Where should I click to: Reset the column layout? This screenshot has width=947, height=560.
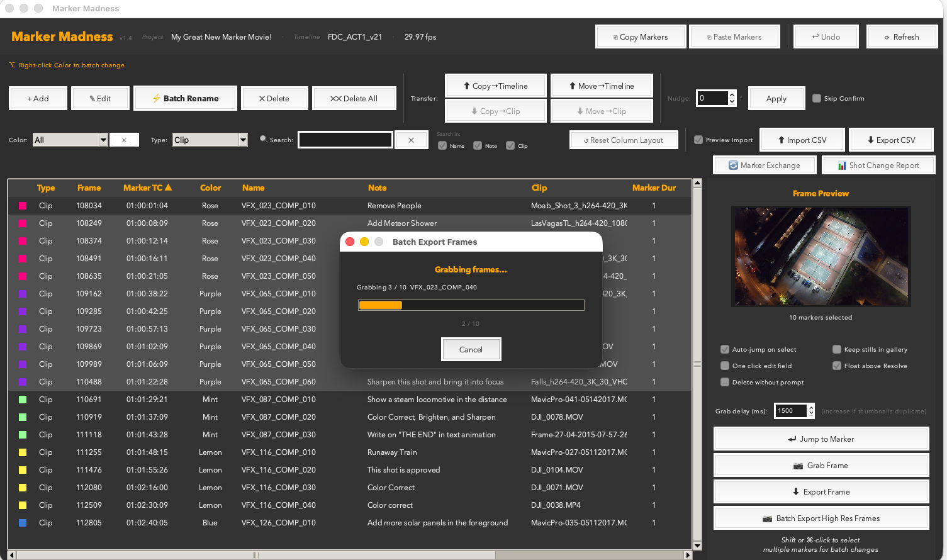(x=624, y=140)
